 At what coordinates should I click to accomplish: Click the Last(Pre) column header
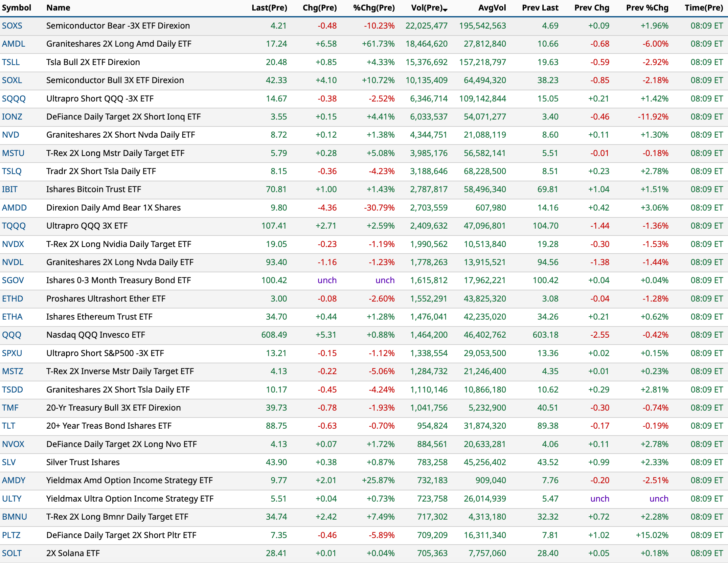pyautogui.click(x=269, y=8)
